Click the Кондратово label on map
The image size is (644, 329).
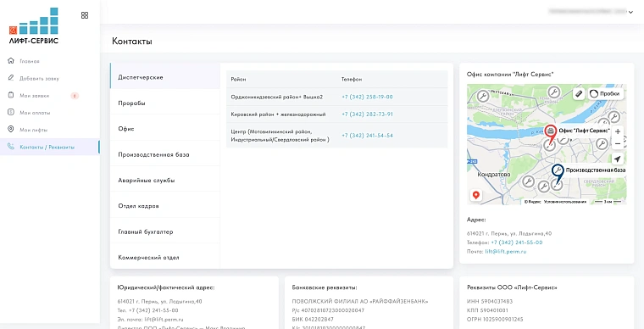pos(495,174)
